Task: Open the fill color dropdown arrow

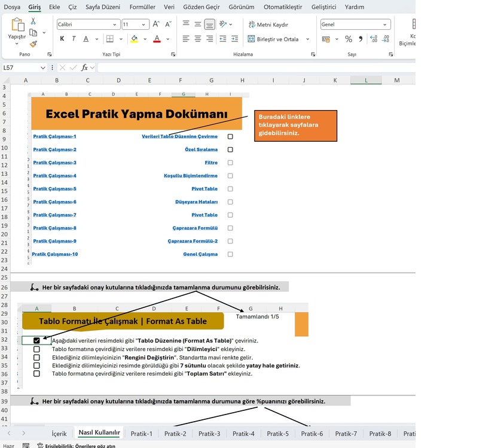Action: tap(145, 39)
